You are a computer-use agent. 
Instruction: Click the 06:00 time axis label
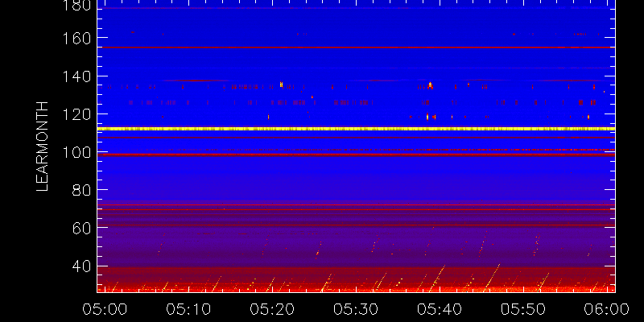click(607, 309)
